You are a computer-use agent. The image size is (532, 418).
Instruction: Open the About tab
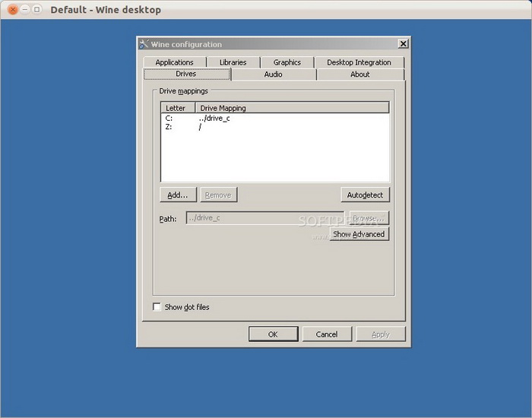(x=360, y=74)
